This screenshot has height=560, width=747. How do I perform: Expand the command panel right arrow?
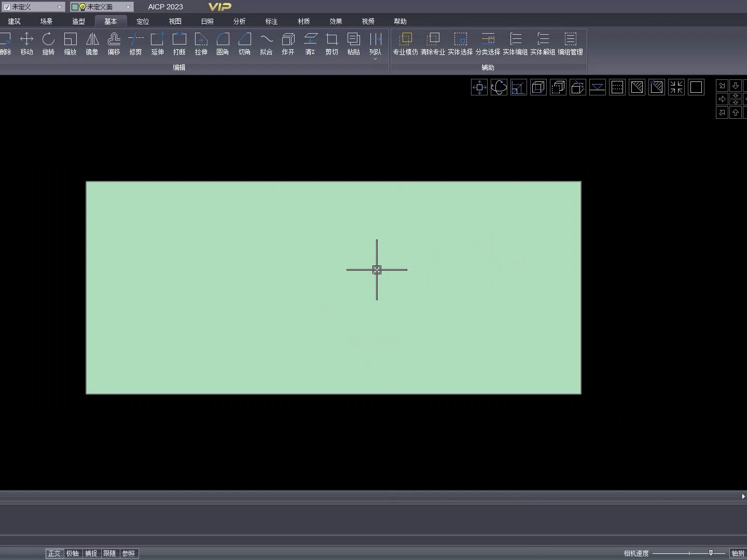743,496
